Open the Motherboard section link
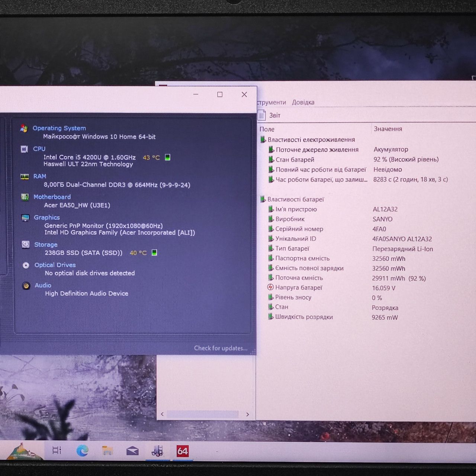This screenshot has height=476, width=476. (x=52, y=197)
